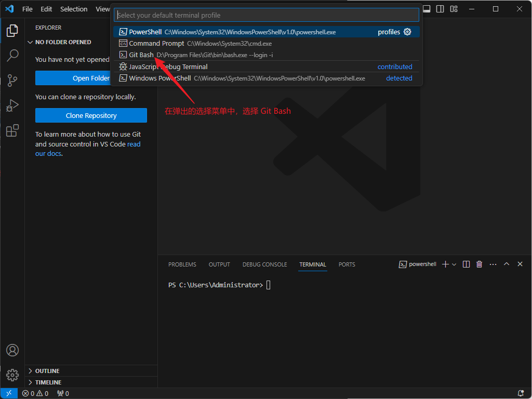Select the powershell terminal instance label
Image resolution: width=532 pixels, height=399 pixels.
pyautogui.click(x=418, y=264)
